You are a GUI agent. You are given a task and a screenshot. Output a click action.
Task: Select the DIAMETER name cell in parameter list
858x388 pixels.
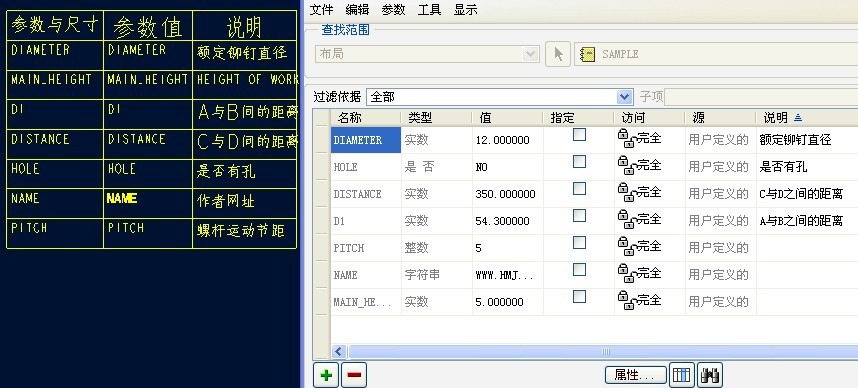point(366,140)
